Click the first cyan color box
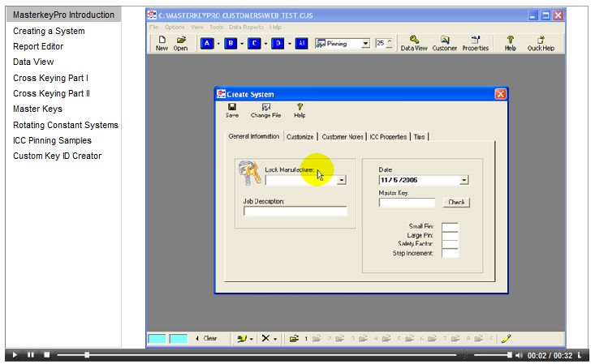Viewport: 595px width, 364px height. point(157,339)
